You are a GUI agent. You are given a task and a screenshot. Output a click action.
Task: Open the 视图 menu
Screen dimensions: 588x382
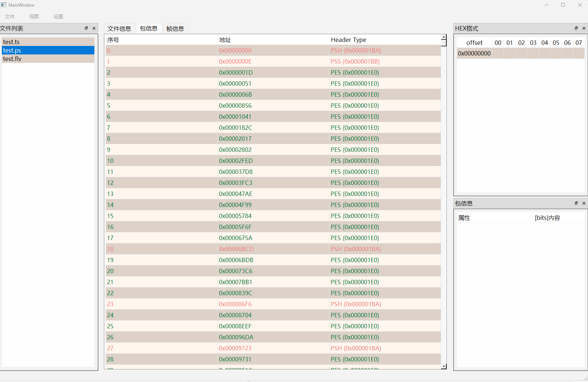coord(34,17)
